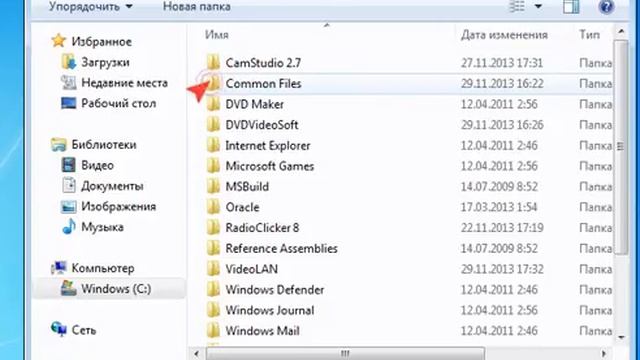
Task: Open the view options dropdown arrow
Action: click(x=538, y=7)
